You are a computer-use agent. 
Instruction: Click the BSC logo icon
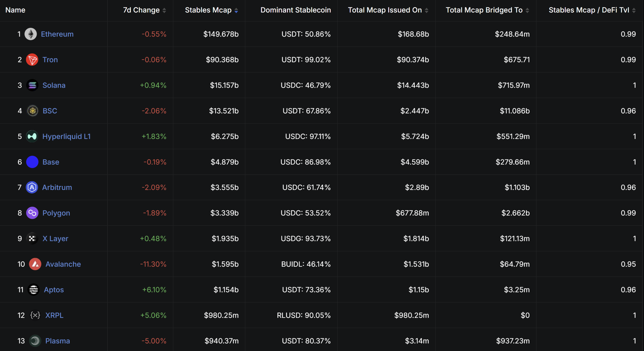pos(32,111)
